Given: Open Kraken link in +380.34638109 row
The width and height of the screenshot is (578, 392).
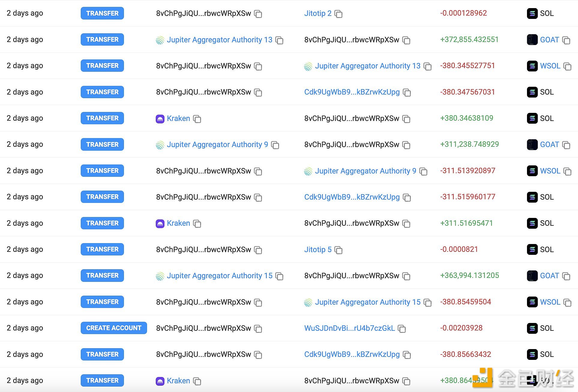Looking at the screenshot, I should click(x=178, y=118).
